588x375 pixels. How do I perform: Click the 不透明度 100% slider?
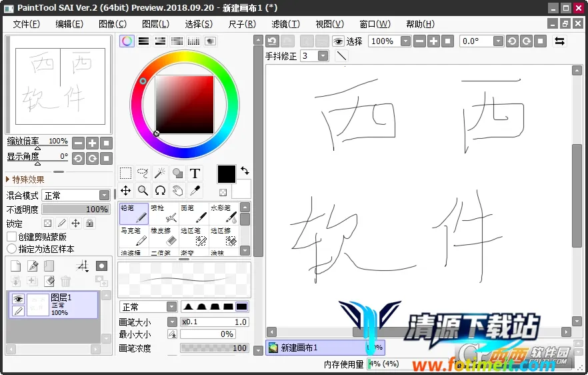point(76,209)
